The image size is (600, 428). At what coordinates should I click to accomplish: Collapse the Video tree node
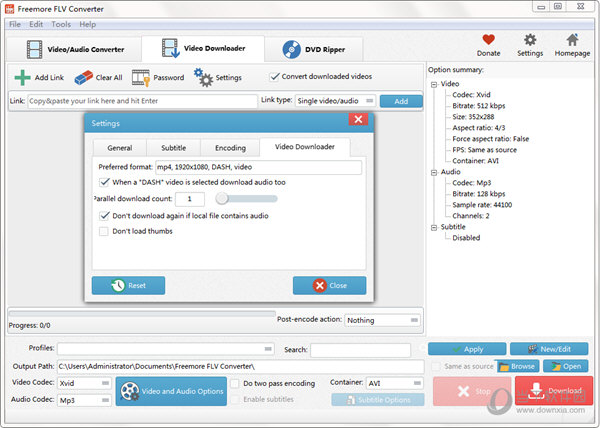434,85
